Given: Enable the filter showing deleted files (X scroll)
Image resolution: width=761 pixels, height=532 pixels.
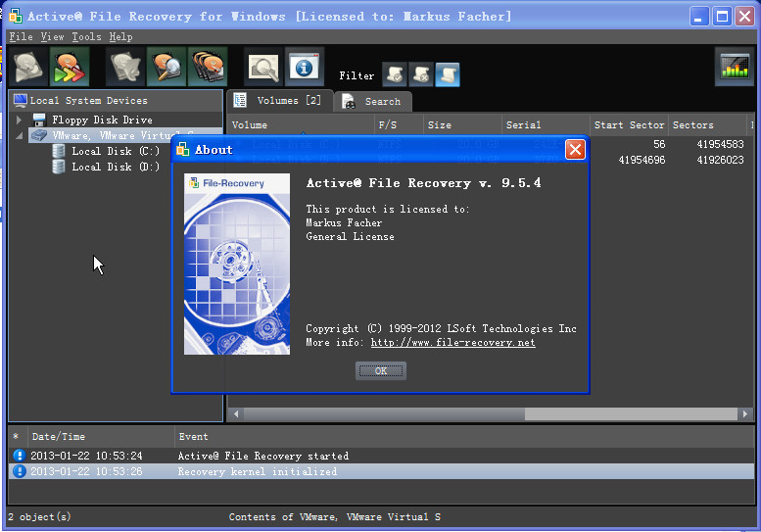Looking at the screenshot, I should [x=421, y=74].
